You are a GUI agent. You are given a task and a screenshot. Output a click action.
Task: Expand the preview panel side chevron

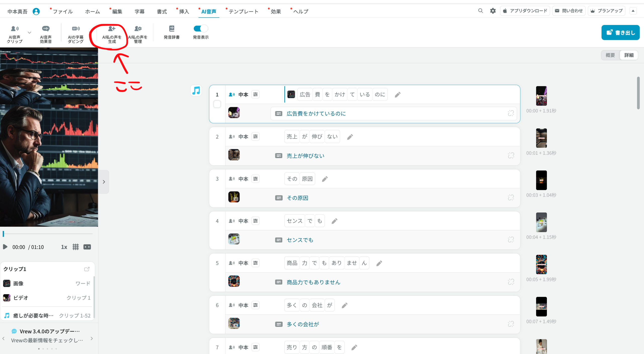[x=104, y=182]
